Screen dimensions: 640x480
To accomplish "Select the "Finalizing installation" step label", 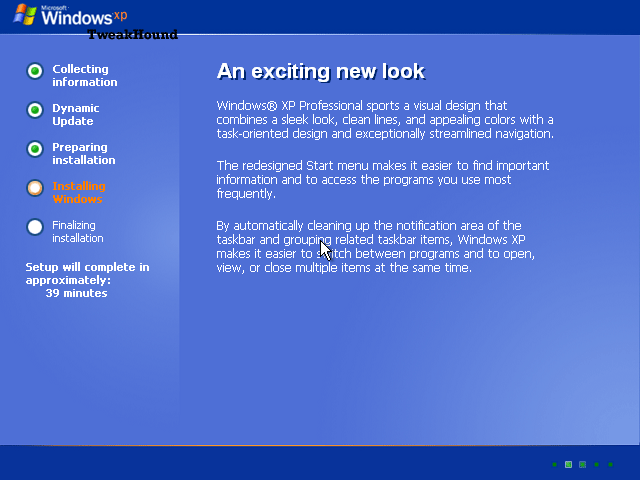I will click(x=78, y=231).
